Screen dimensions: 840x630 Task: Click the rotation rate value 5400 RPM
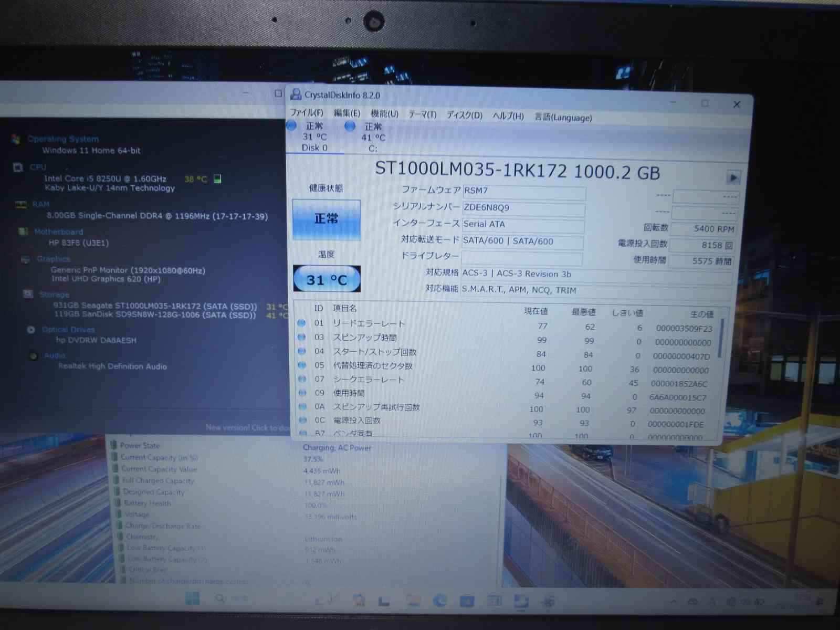(703, 229)
